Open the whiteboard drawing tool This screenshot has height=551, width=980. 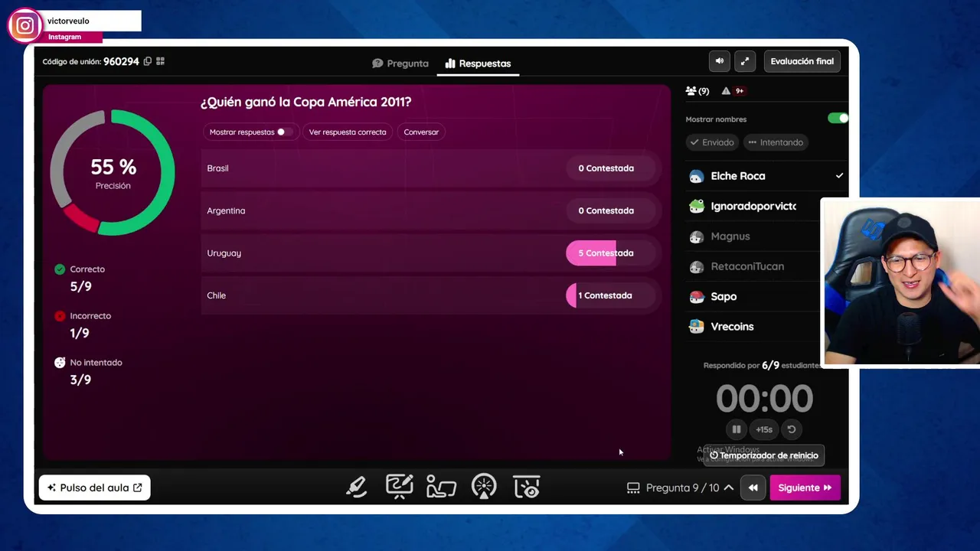(399, 487)
